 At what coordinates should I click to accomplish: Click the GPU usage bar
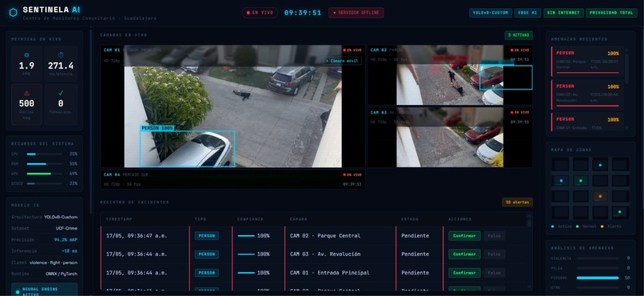tap(46, 174)
